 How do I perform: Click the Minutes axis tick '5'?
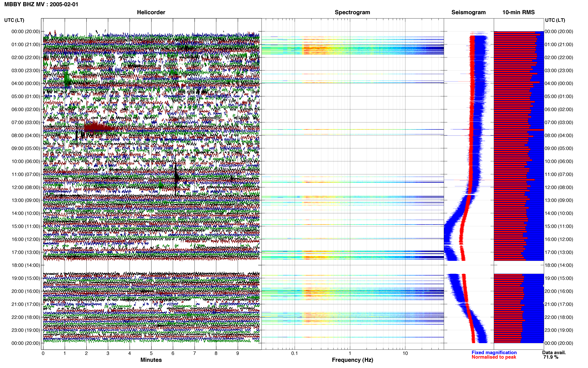[151, 353]
